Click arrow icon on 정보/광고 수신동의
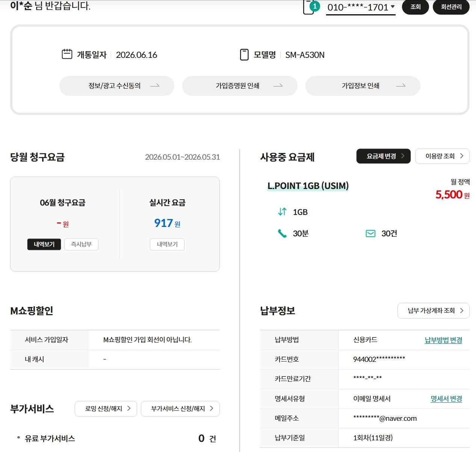Image resolution: width=476 pixels, height=452 pixels. pyautogui.click(x=155, y=86)
